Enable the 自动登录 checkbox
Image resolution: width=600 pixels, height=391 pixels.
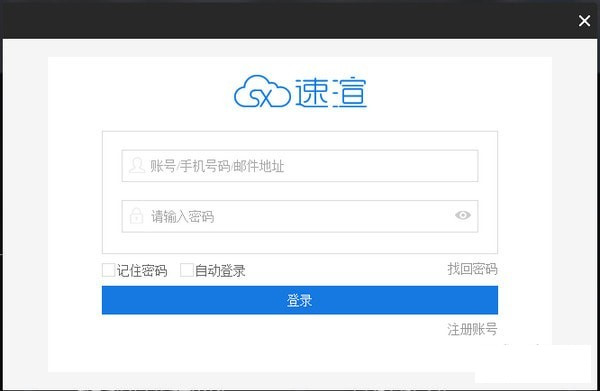pos(186,270)
